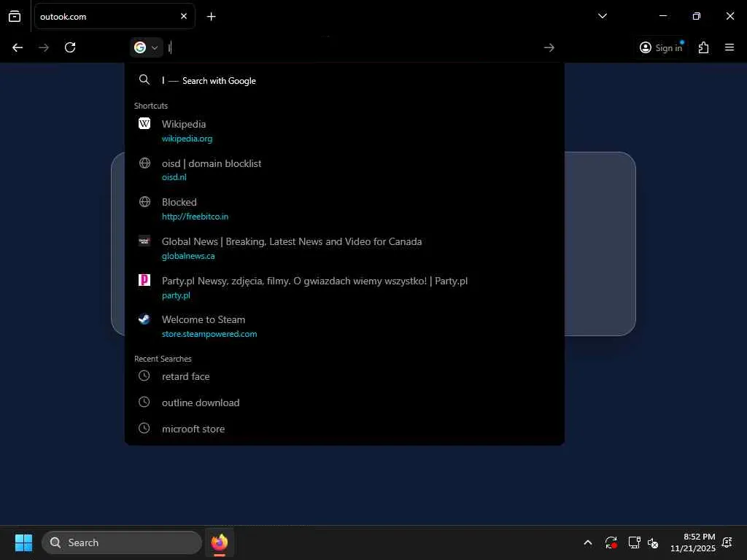Open the Global News shortcut
This screenshot has width=747, height=560.
[x=344, y=248]
